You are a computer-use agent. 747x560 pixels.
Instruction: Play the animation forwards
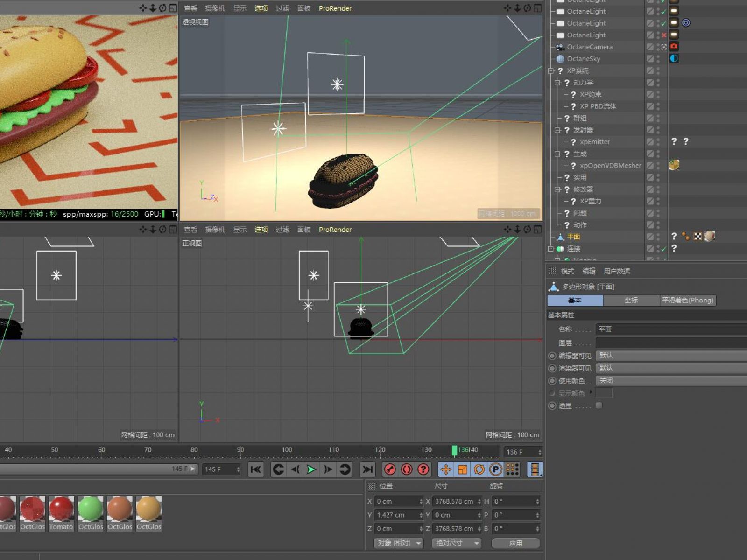311,469
